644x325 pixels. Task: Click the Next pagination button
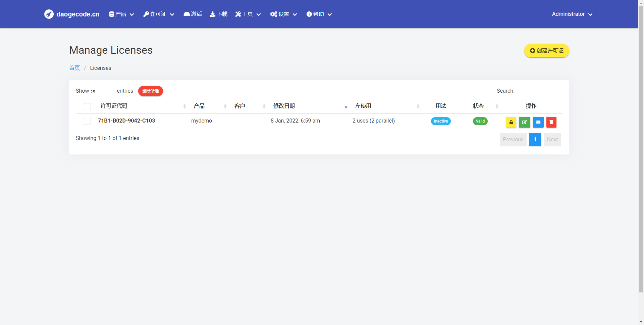[552, 140]
